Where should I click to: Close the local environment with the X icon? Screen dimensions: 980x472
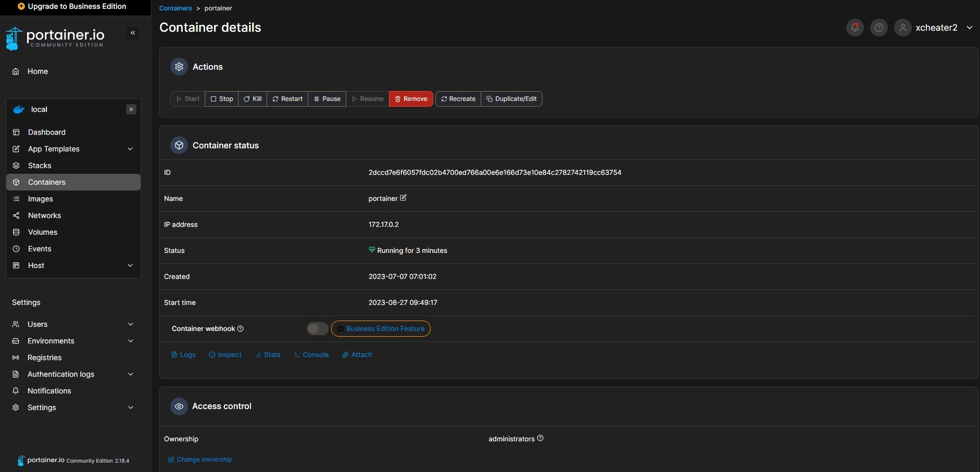[131, 109]
